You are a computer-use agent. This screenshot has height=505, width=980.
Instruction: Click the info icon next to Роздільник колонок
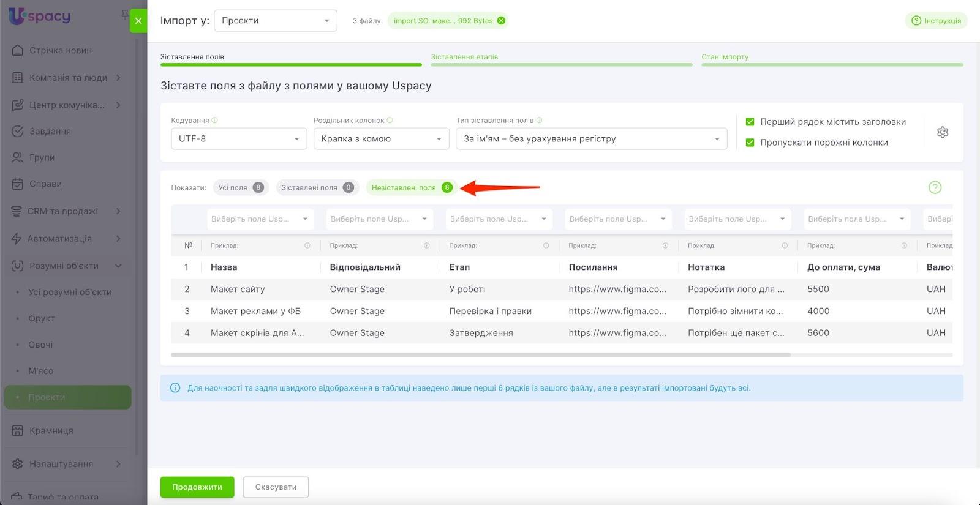(x=390, y=121)
